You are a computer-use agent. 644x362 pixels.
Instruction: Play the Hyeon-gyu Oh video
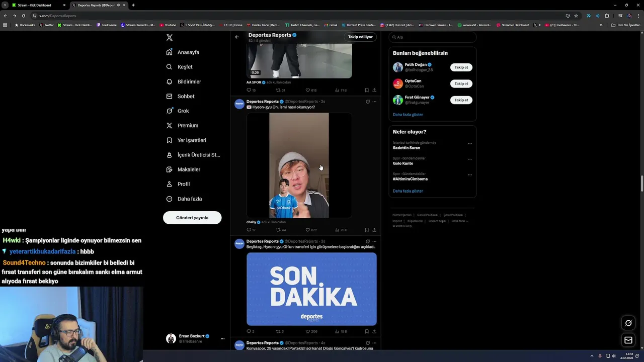click(x=299, y=165)
